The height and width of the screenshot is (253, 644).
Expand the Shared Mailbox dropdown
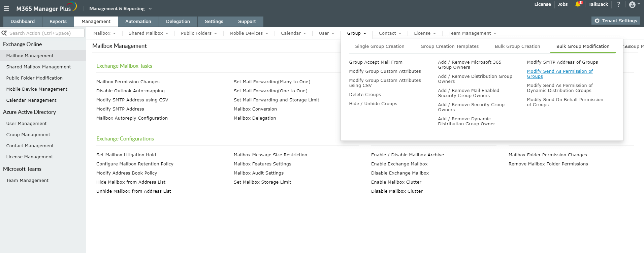tap(149, 33)
